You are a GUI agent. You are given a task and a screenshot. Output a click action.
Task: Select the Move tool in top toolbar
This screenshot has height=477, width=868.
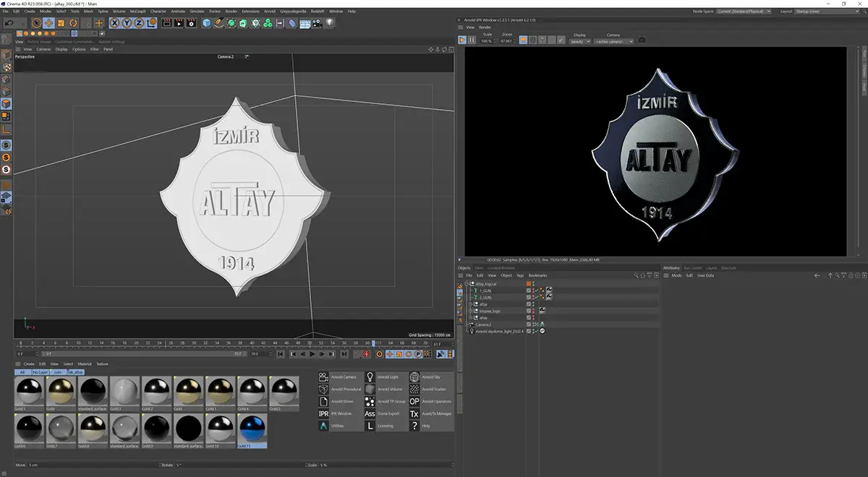coord(48,23)
